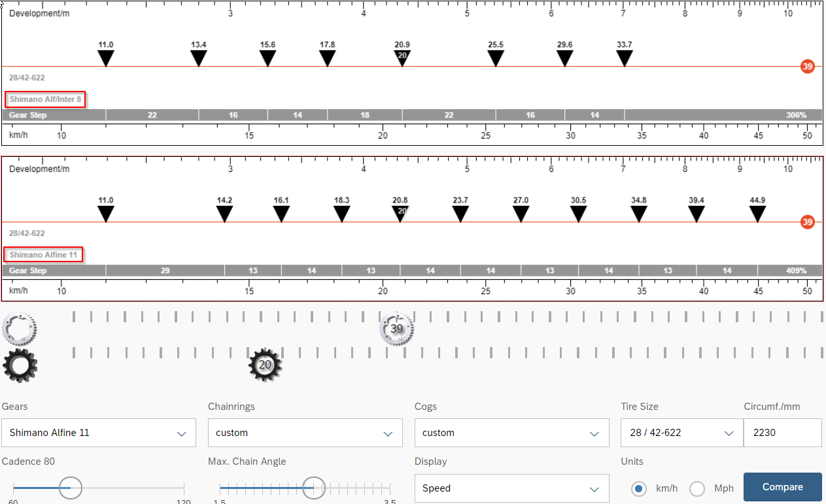Click the 30.5 gear marker triangle
This screenshot has height=504, width=826.
(578, 214)
